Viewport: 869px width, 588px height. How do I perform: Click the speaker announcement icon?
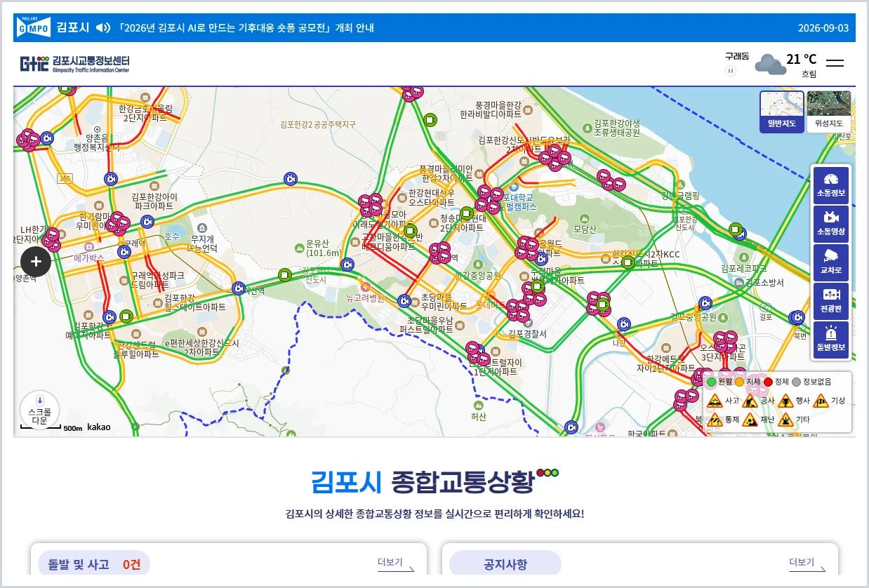[103, 28]
